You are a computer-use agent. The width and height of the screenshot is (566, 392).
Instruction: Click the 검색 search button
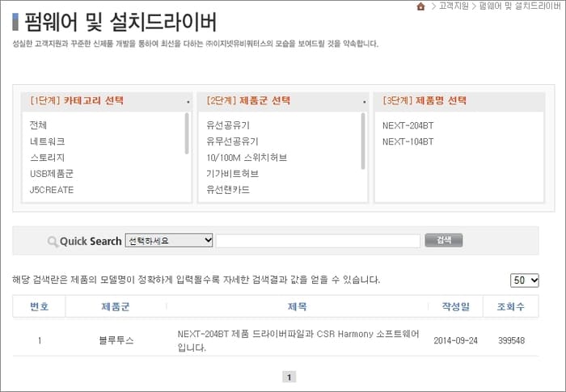(x=443, y=241)
